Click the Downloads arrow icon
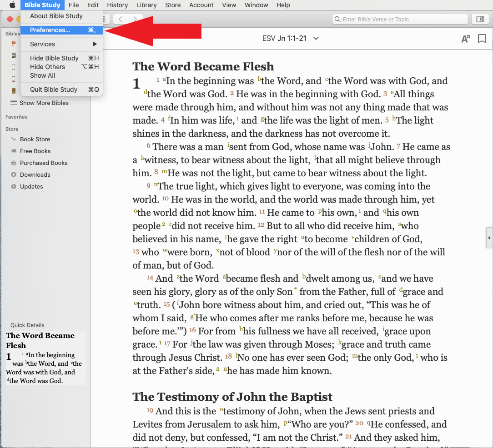Viewport: 493px width, 448px height. pos(14,175)
